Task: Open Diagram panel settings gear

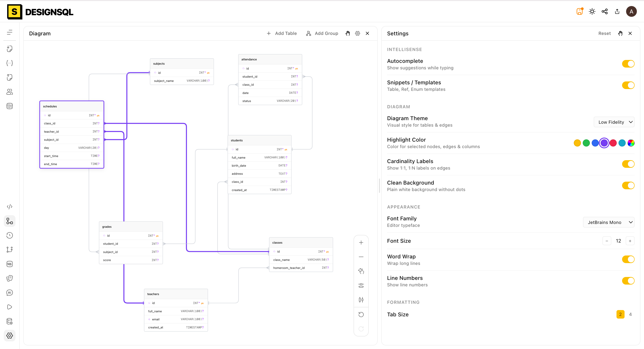Action: pos(358,33)
